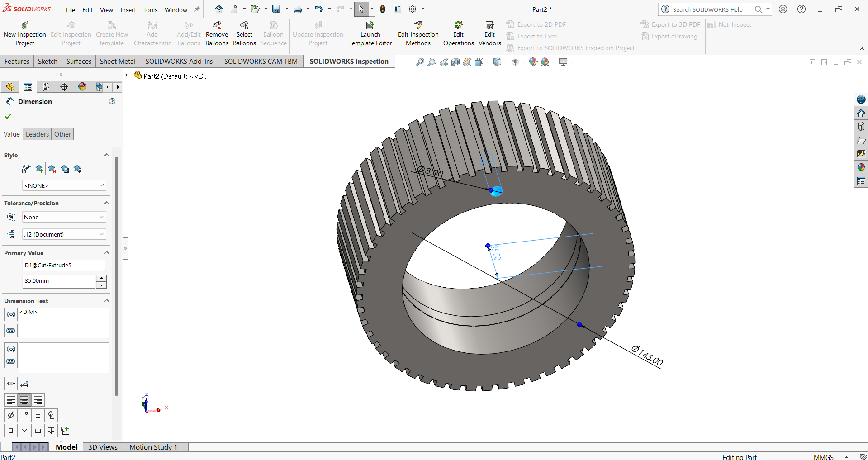Switch to the SOLIDWORKS CAM TBM tab
The width and height of the screenshot is (868, 460).
(x=261, y=61)
